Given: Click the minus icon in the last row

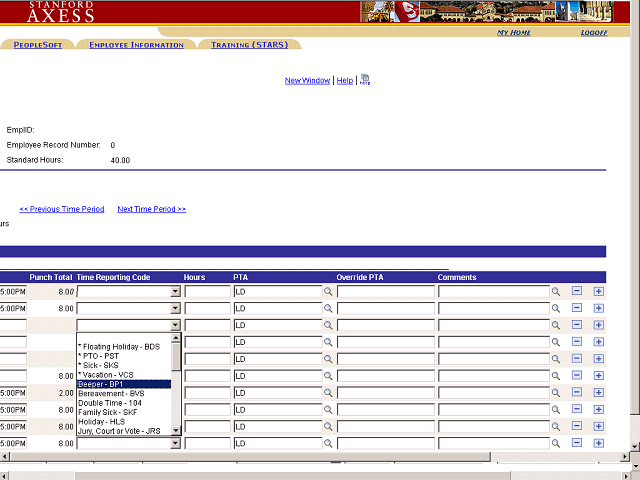Looking at the screenshot, I should pos(577,443).
